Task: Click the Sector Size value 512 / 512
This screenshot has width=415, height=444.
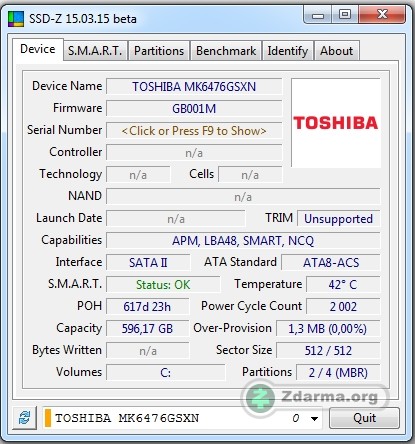Action: (328, 351)
